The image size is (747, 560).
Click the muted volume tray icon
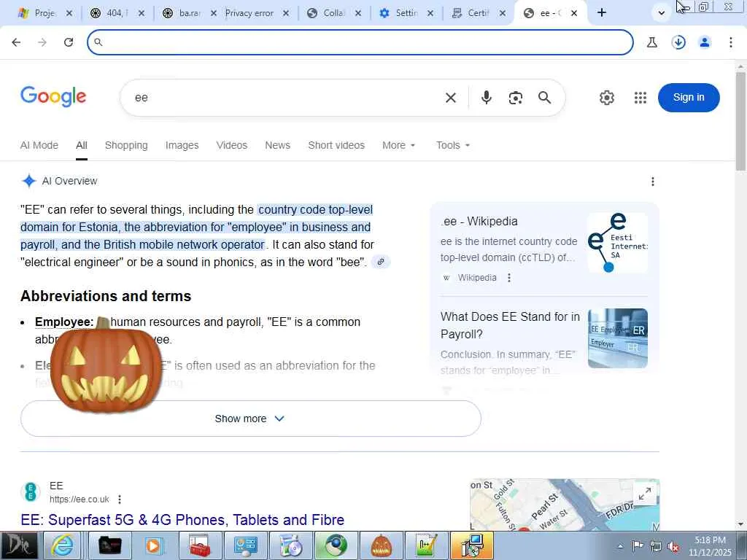(x=673, y=546)
